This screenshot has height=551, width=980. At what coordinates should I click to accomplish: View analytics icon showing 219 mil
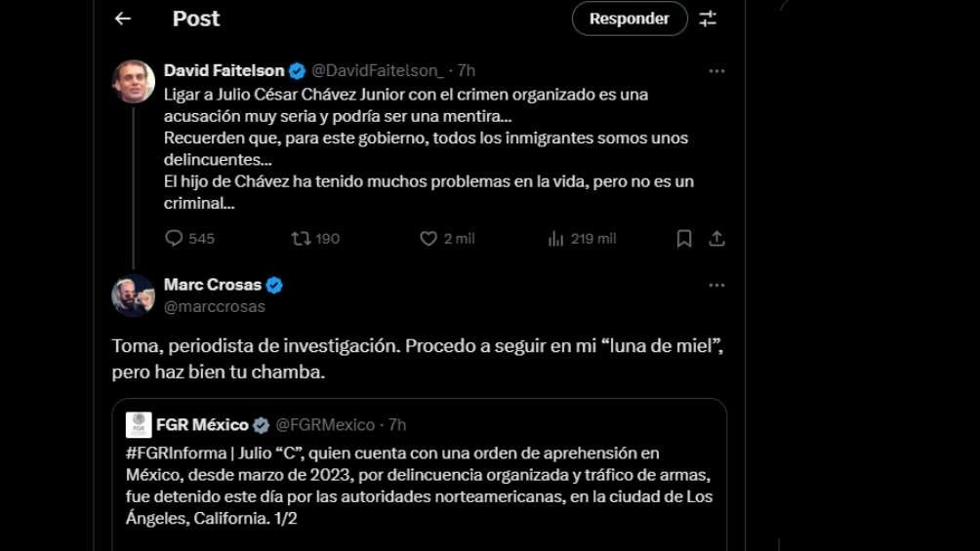pos(556,238)
